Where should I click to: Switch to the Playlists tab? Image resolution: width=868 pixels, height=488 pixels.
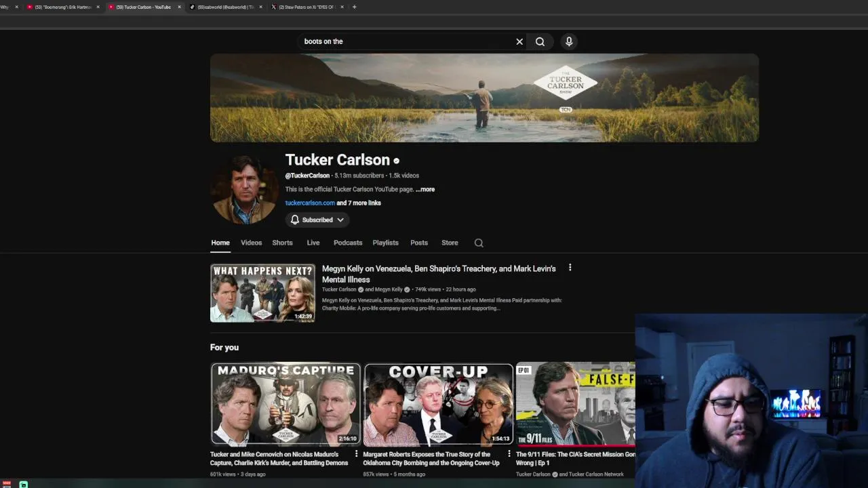click(x=385, y=243)
